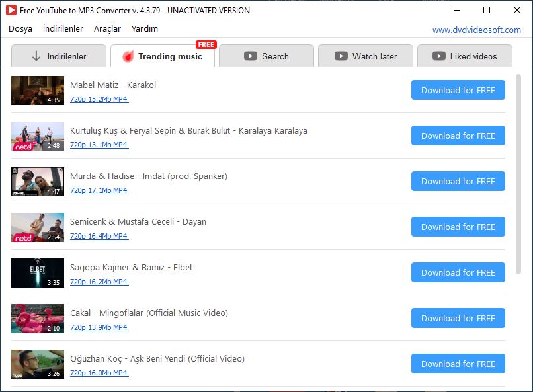This screenshot has height=392, width=533.
Task: Click the Karalaya Karalaya video thumbnail
Action: coord(38,136)
